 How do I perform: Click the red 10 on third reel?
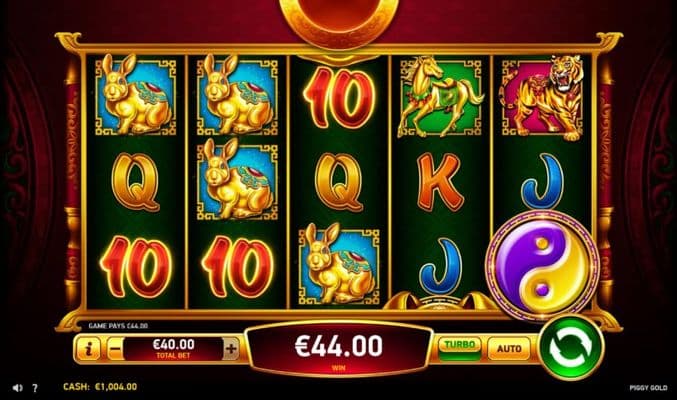click(x=339, y=98)
